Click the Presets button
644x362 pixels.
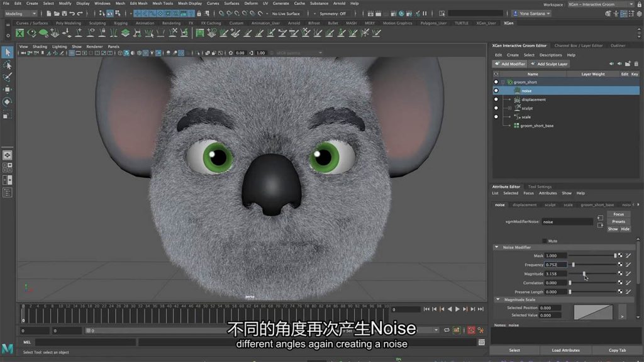(x=619, y=222)
